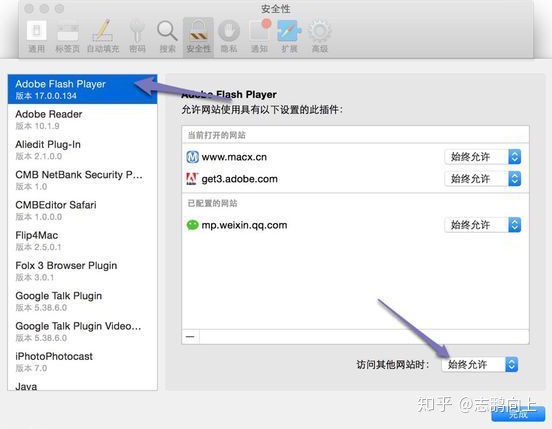Click the WeChat site favicon

[x=192, y=225]
